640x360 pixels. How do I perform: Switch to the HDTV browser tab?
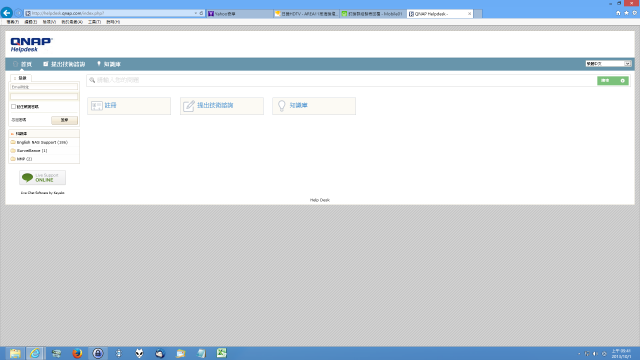[307, 13]
